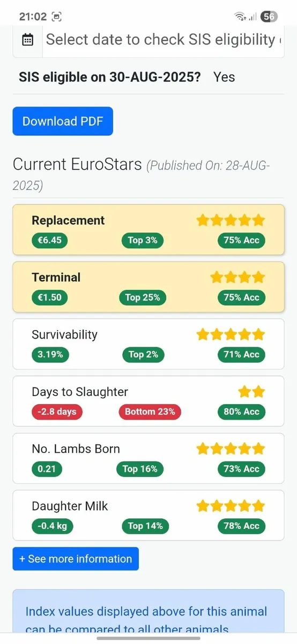Image resolution: width=297 pixels, height=644 pixels.
Task: Tap the No. Lambs Born star rating
Action: [231, 449]
